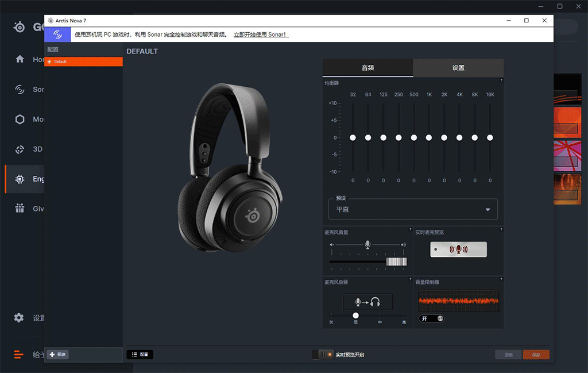This screenshot has height=373, width=588.
Task: Click the sidetone slider knob at 低
Action: click(x=355, y=315)
